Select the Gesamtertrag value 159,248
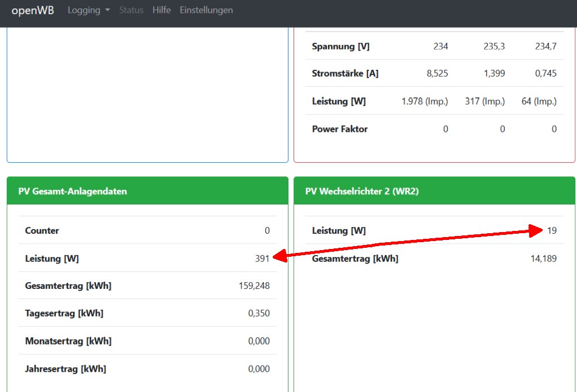Screen dimensions: 577x392 (254, 286)
